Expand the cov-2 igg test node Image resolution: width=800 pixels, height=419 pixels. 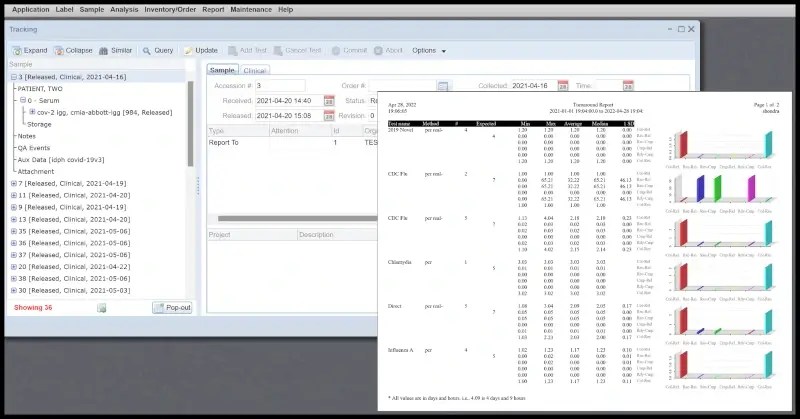pyautogui.click(x=32, y=112)
